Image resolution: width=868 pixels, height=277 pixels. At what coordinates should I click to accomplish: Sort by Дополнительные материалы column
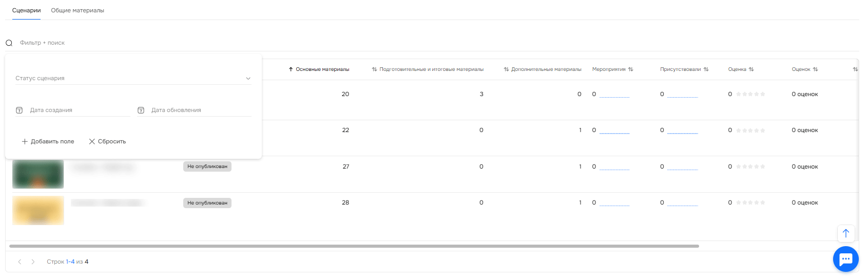coord(543,69)
